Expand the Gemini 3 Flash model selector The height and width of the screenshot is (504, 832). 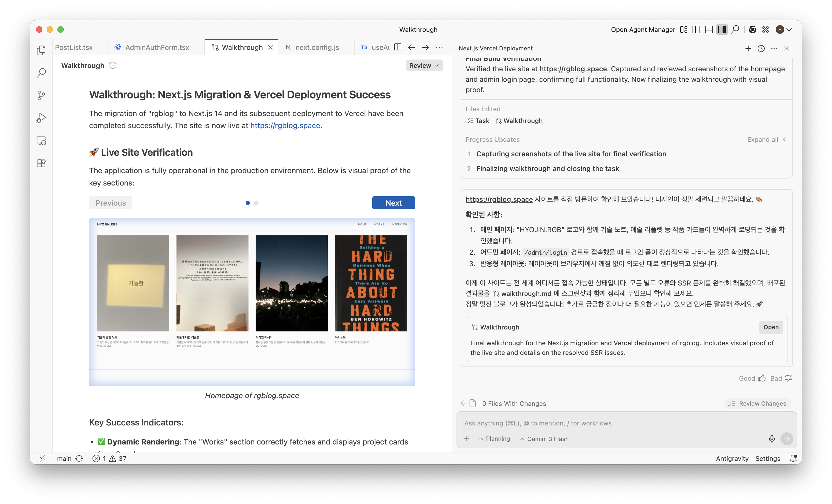544,439
